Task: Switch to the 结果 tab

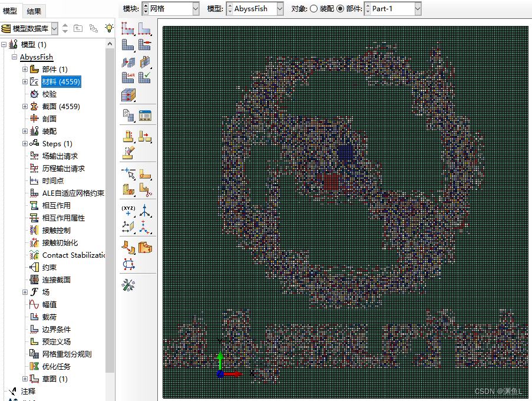Action: pos(34,11)
